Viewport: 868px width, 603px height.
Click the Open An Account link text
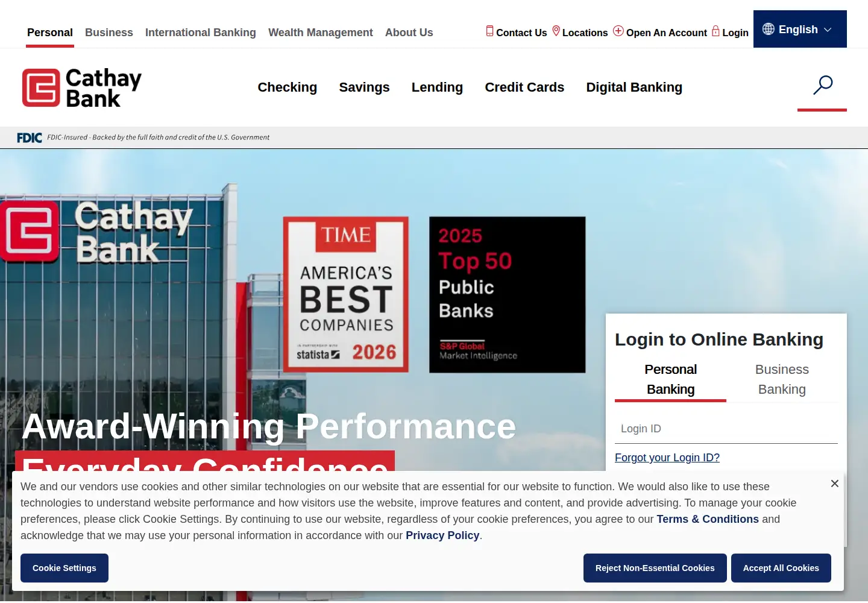point(667,33)
